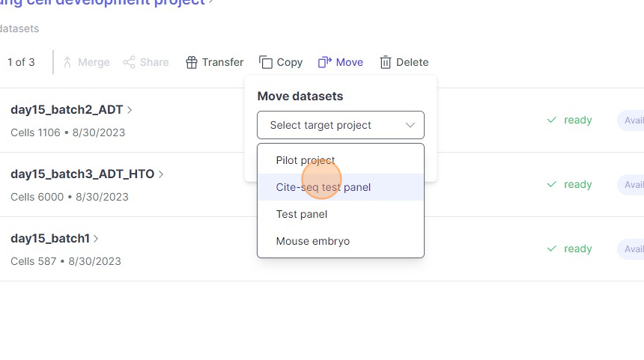
Task: Click the Copy squares icon
Action: pyautogui.click(x=266, y=62)
